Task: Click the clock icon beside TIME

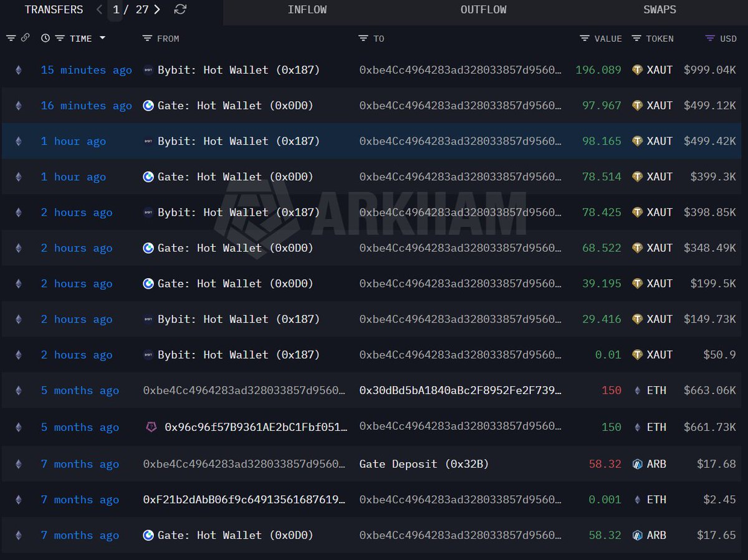Action: point(46,38)
